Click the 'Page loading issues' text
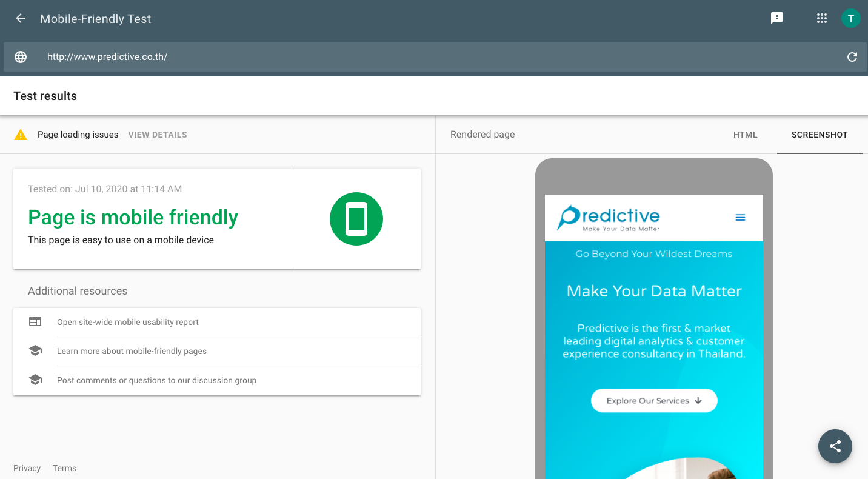Image resolution: width=868 pixels, height=479 pixels. (78, 135)
